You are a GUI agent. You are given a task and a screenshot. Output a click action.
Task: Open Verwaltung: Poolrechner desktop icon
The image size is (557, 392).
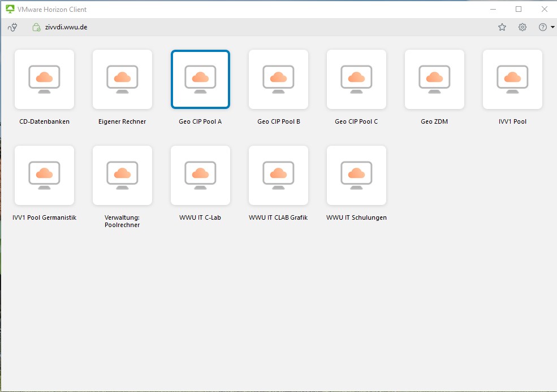[122, 175]
